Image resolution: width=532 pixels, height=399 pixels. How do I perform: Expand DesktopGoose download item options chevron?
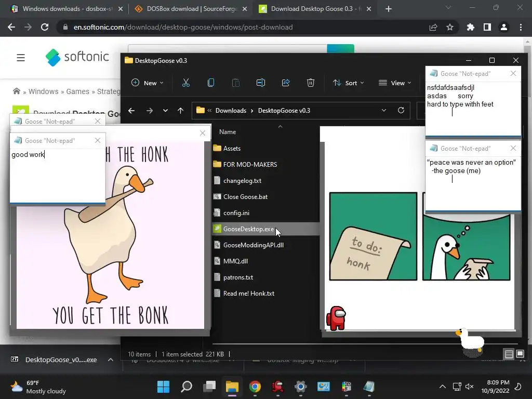click(111, 360)
